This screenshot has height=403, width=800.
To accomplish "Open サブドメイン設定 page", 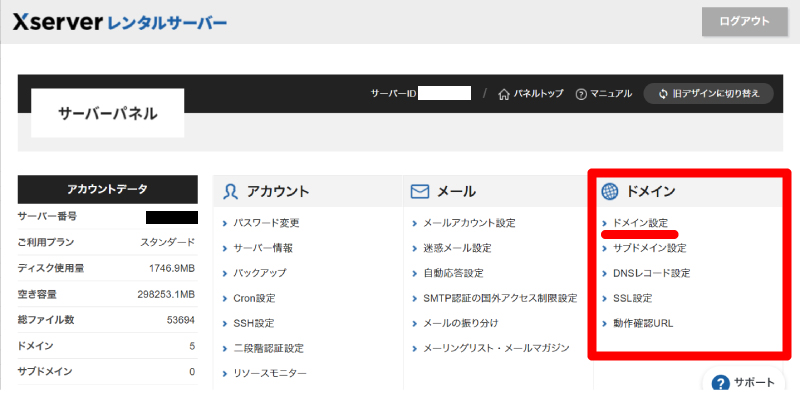I will (648, 248).
